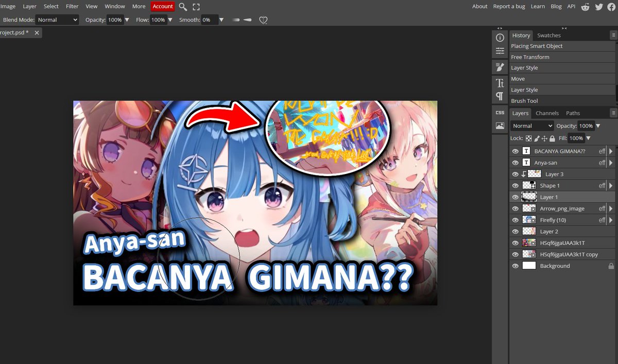The image size is (618, 364).
Task: Expand effects of Firefly (10) layer
Action: [611, 220]
